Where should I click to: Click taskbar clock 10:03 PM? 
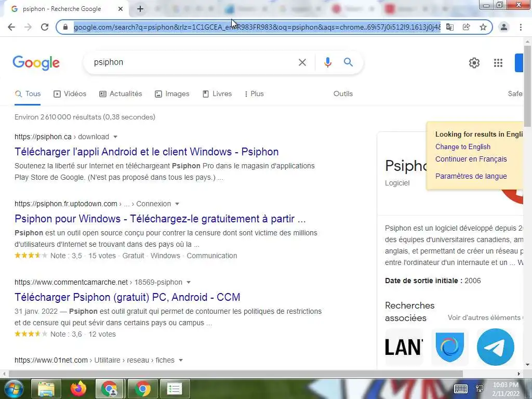click(506, 385)
